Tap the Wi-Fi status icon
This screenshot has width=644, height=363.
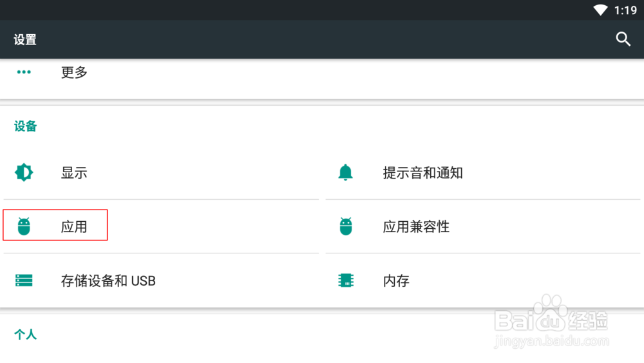[600, 10]
